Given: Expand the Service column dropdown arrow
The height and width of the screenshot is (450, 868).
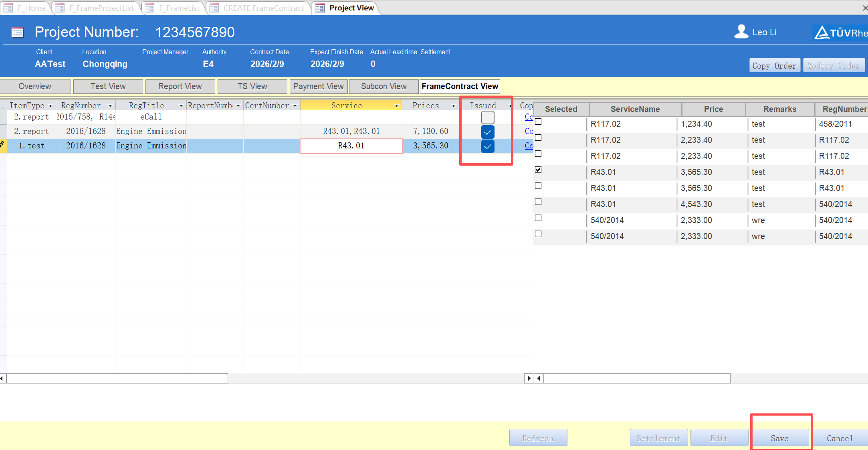Looking at the screenshot, I should coord(397,105).
